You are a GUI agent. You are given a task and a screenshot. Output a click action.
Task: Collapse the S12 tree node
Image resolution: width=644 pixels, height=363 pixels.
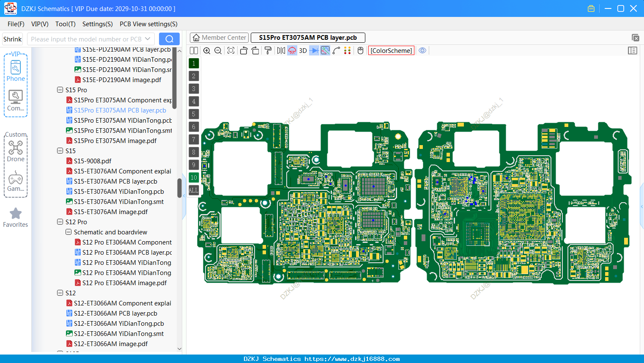click(x=60, y=293)
